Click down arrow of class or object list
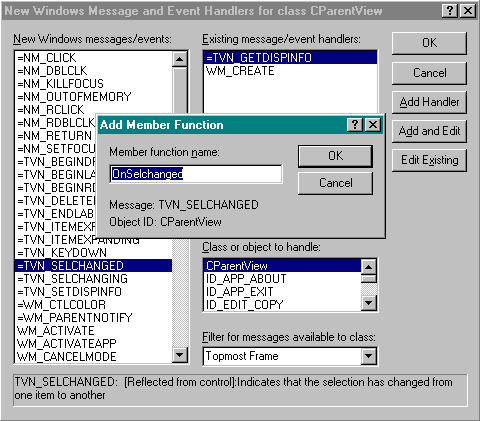Viewport: 480px width, 421px height. 369,303
